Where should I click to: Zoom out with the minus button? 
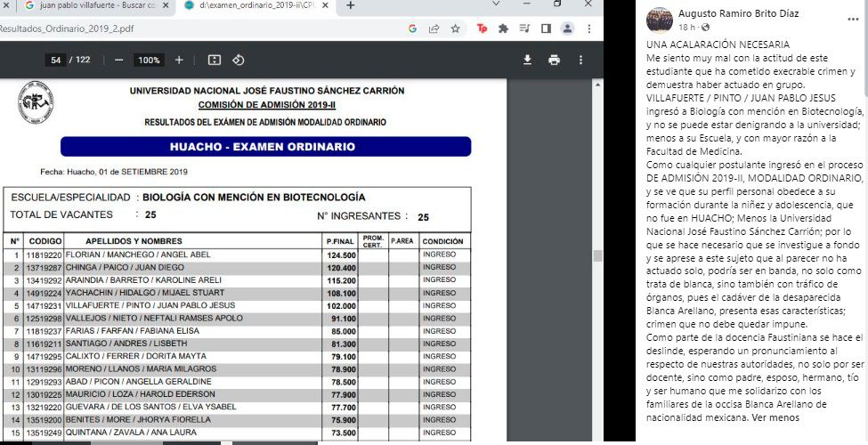click(x=118, y=60)
